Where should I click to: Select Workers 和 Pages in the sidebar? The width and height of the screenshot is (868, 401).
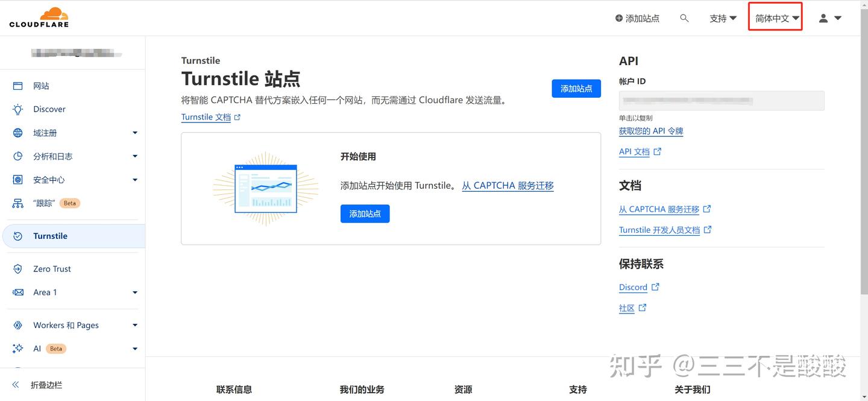coord(66,325)
